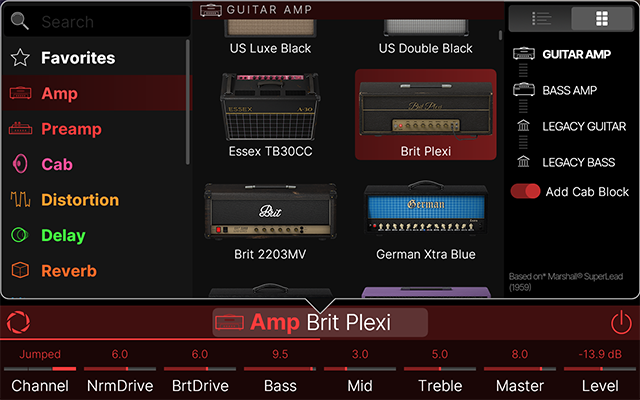The image size is (640, 400).
Task: Click the Cab speaker icon
Action: pyautogui.click(x=20, y=164)
